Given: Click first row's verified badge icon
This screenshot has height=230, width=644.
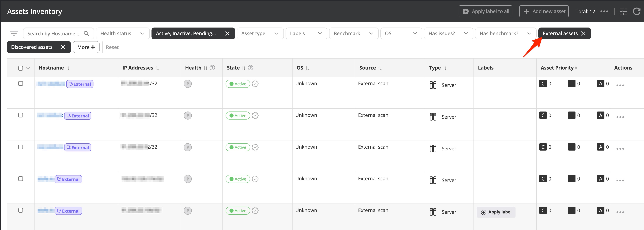Looking at the screenshot, I should pos(255,84).
